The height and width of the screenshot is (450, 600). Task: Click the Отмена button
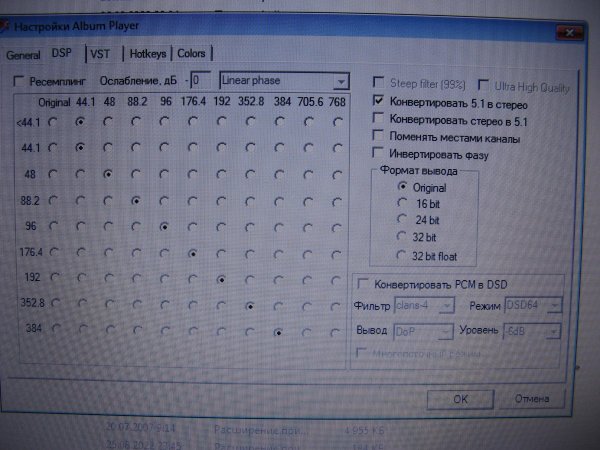[532, 399]
